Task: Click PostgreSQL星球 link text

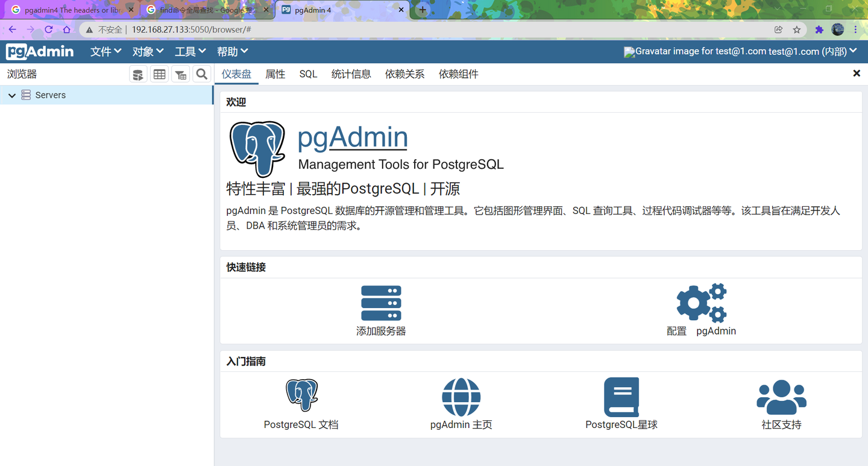Action: 621,425
